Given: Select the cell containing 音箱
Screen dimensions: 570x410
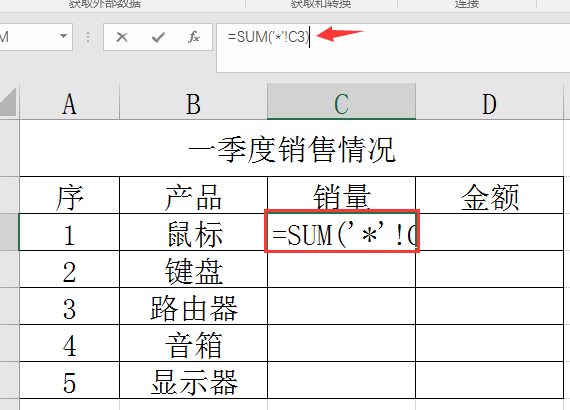Looking at the screenshot, I should coord(193,343).
